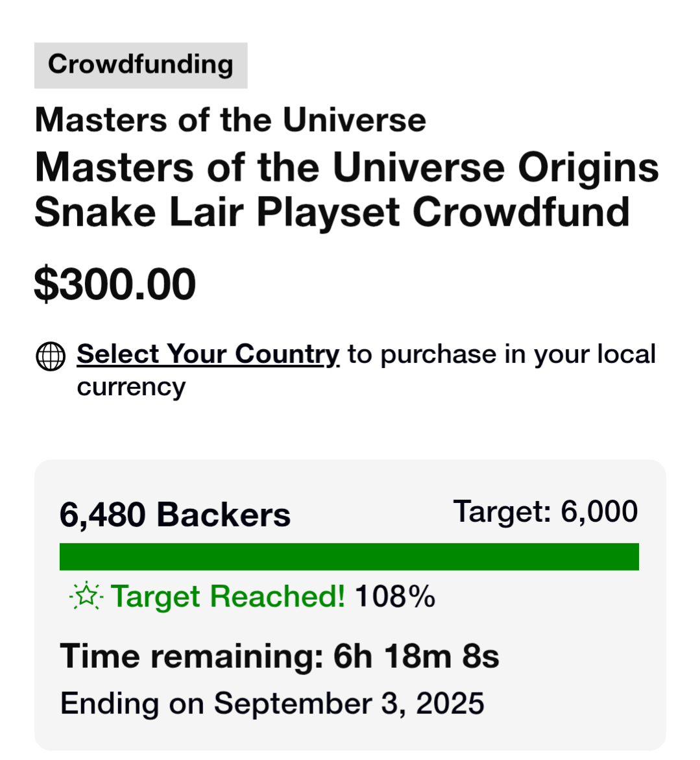Click the Crowdfunding category badge
The height and width of the screenshot is (760, 700).
tap(141, 66)
